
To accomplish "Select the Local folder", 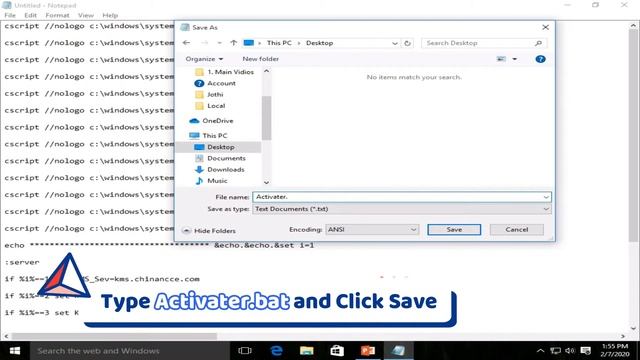I will click(210, 106).
